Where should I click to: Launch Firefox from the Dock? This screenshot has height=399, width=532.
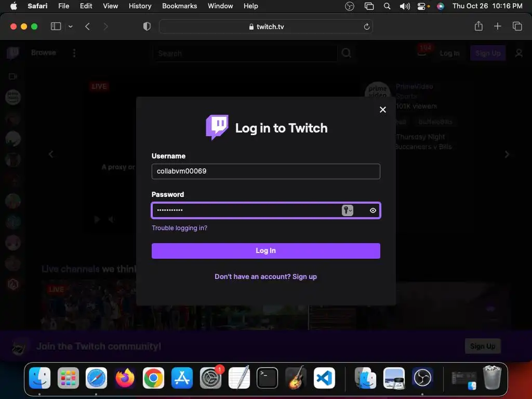click(125, 378)
